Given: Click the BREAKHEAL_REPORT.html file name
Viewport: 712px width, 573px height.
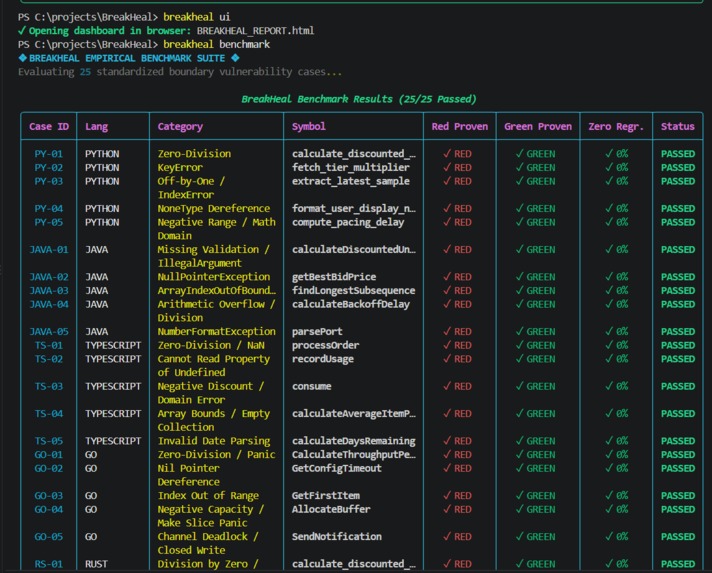Looking at the screenshot, I should pos(255,31).
